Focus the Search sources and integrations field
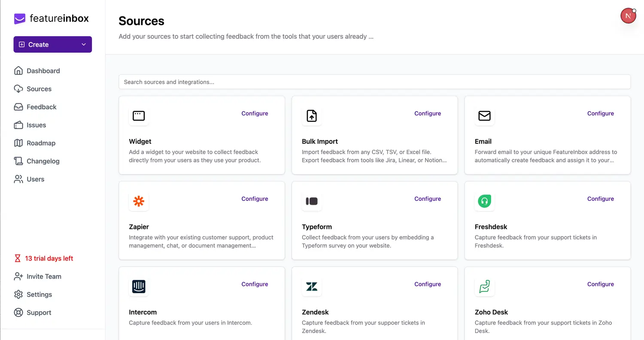 point(374,82)
